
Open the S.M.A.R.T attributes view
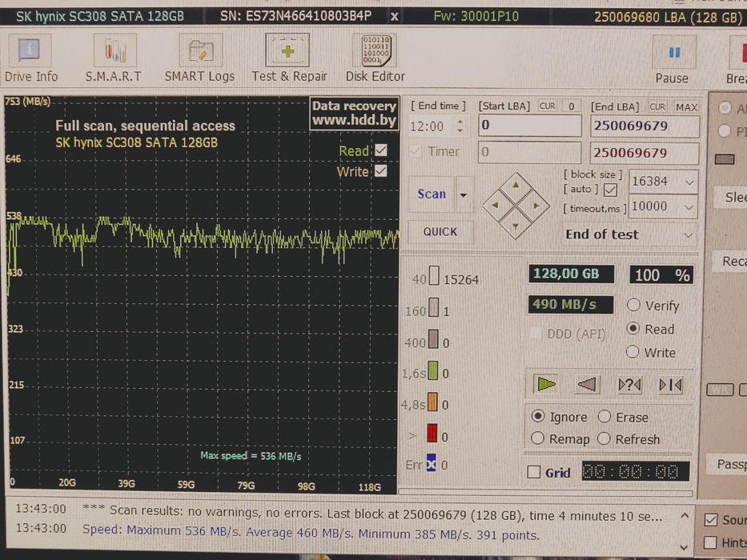coord(114,58)
